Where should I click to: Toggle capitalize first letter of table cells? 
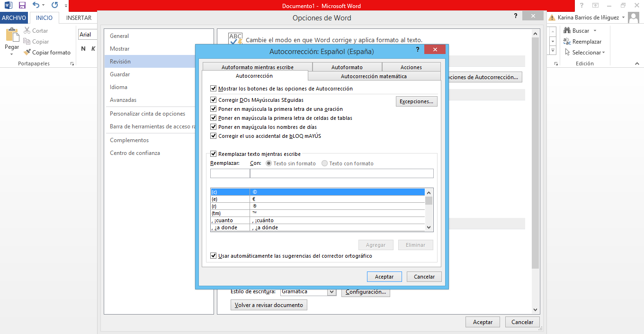click(x=214, y=118)
